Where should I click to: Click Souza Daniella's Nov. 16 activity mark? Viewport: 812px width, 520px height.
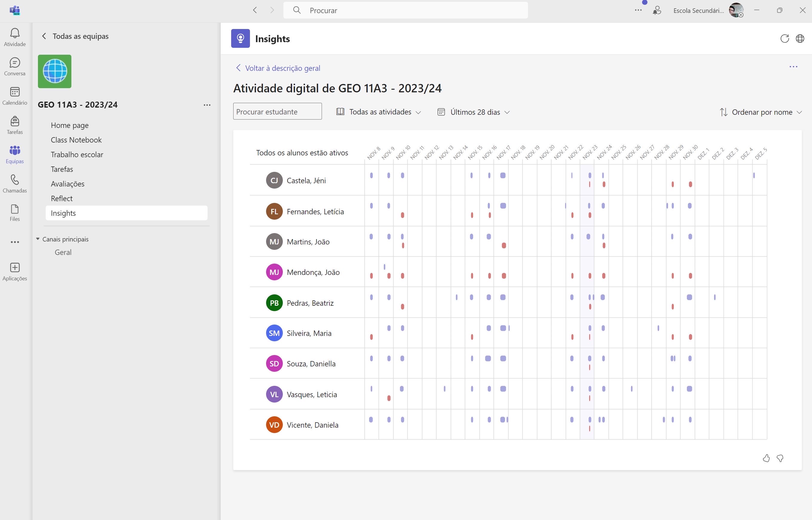pos(488,358)
